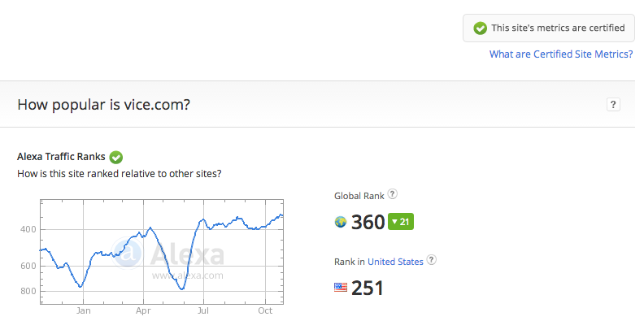Click the green certified metrics checkmark icon
Viewport: 644px width, 321px height.
pos(480,28)
